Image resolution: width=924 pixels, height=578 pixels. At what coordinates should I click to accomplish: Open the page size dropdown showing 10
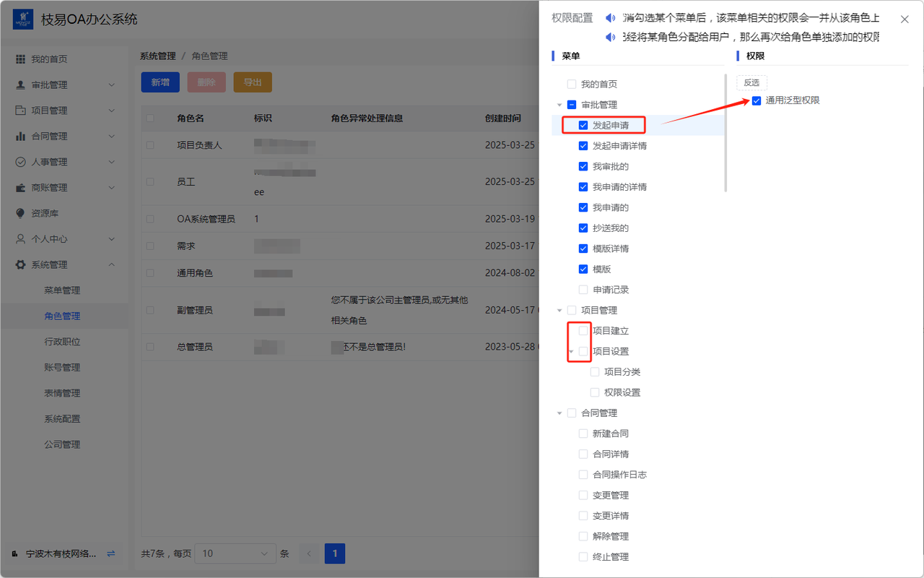[x=235, y=553]
